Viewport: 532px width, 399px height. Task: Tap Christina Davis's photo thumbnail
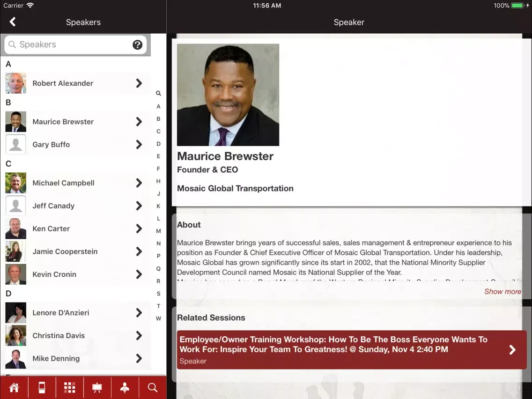(15, 336)
